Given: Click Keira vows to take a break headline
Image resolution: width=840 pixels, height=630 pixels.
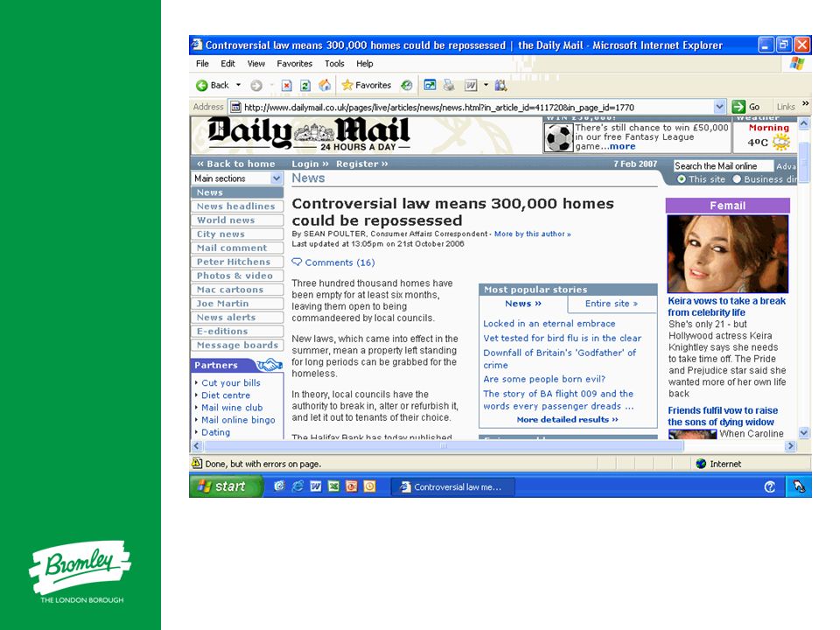Looking at the screenshot, I should click(x=726, y=307).
